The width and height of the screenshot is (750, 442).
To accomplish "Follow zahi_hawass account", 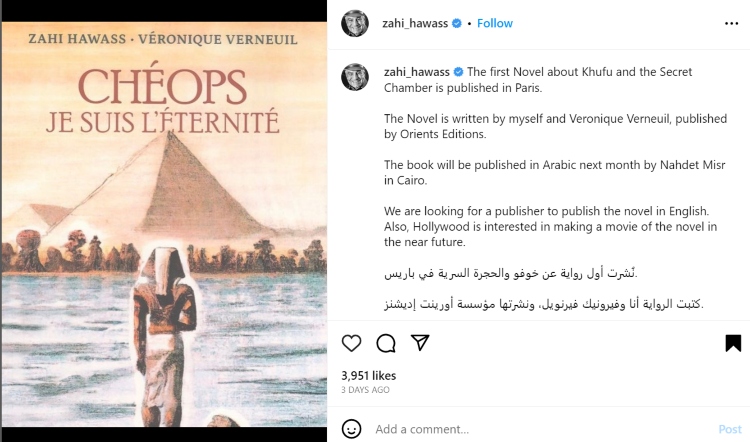I will click(x=494, y=23).
